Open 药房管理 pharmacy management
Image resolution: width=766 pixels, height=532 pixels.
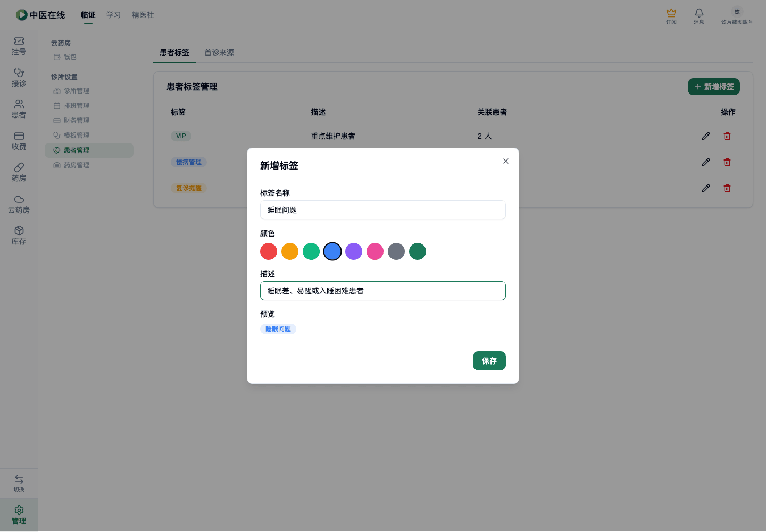point(89,165)
